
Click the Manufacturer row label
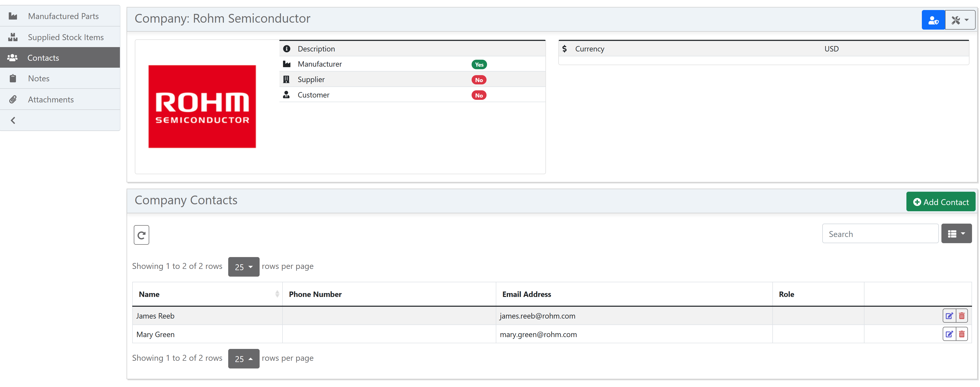(x=320, y=64)
